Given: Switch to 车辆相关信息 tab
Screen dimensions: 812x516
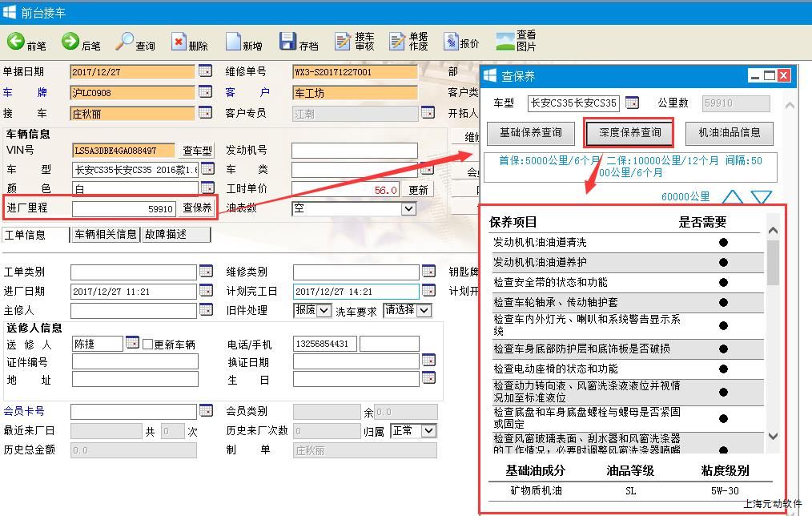Looking at the screenshot, I should tap(105, 235).
